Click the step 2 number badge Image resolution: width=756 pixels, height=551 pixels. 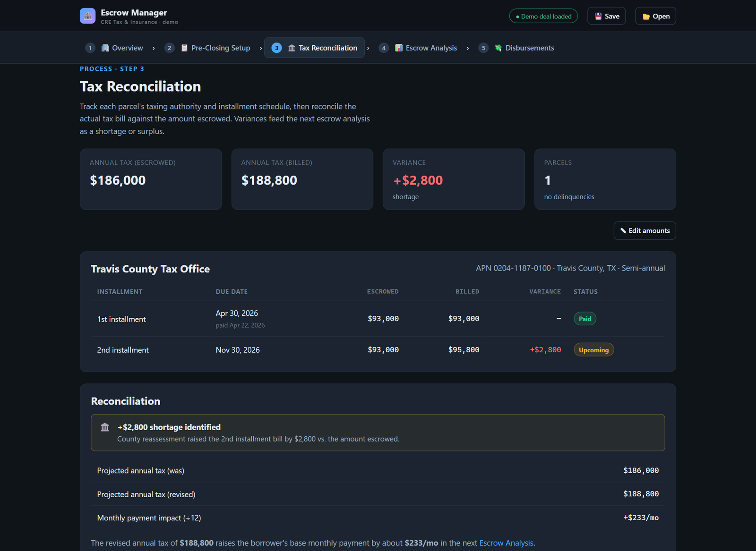point(170,48)
